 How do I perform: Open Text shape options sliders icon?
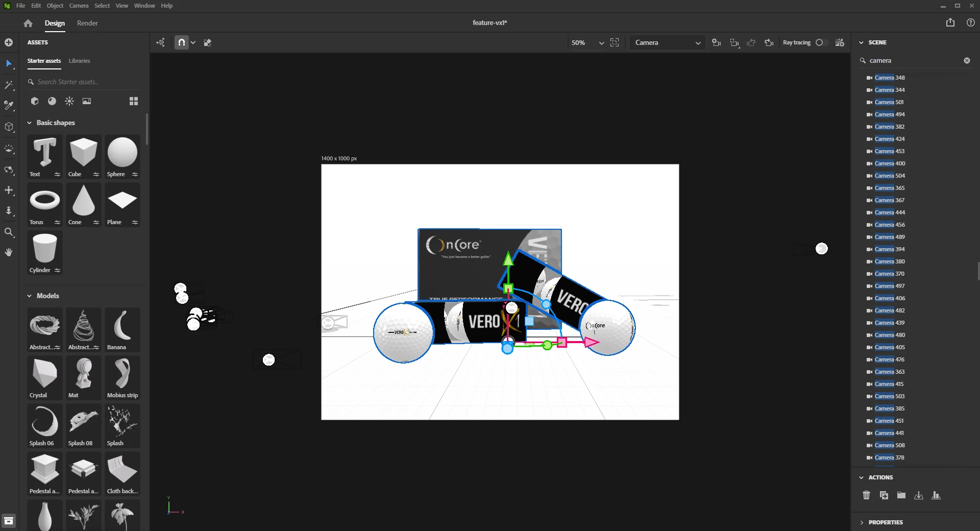57,175
